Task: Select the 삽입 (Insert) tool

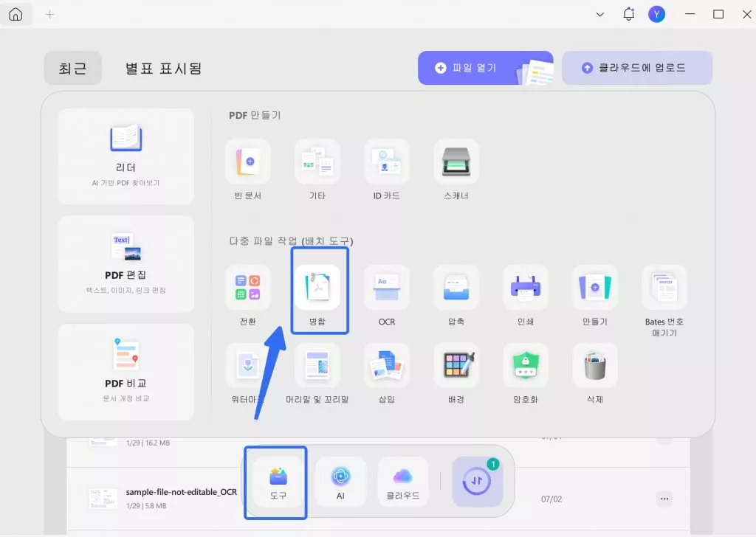Action: 387,367
